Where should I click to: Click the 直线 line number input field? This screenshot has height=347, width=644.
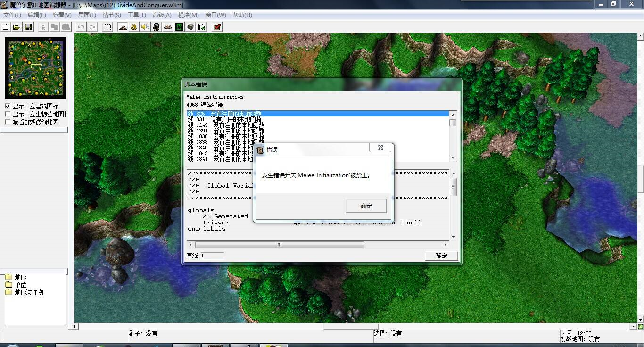pos(212,256)
